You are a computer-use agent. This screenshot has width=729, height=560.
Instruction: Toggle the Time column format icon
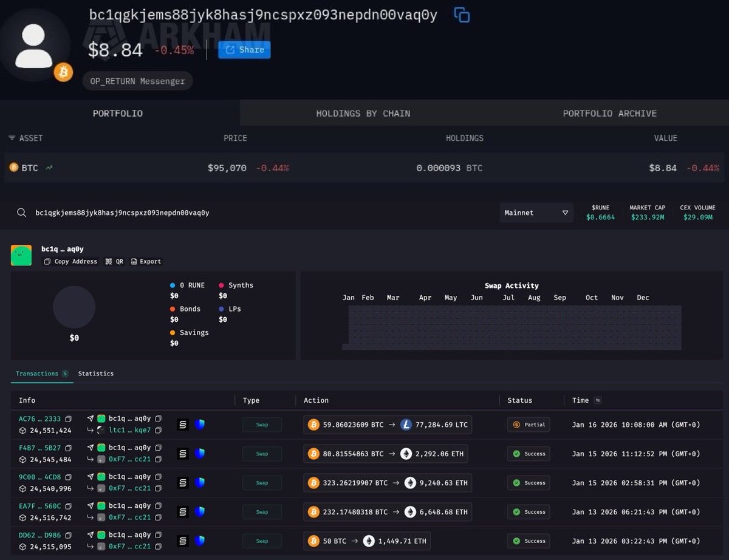click(x=597, y=400)
